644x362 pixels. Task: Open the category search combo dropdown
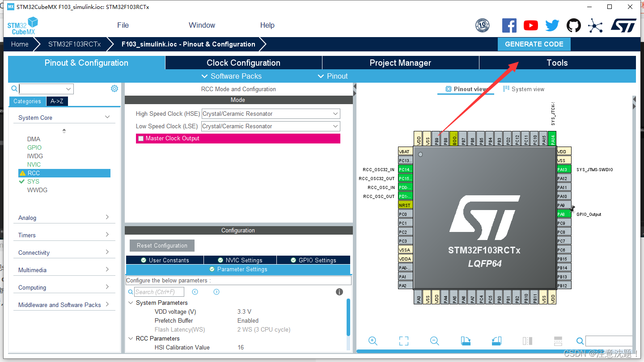tap(68, 89)
